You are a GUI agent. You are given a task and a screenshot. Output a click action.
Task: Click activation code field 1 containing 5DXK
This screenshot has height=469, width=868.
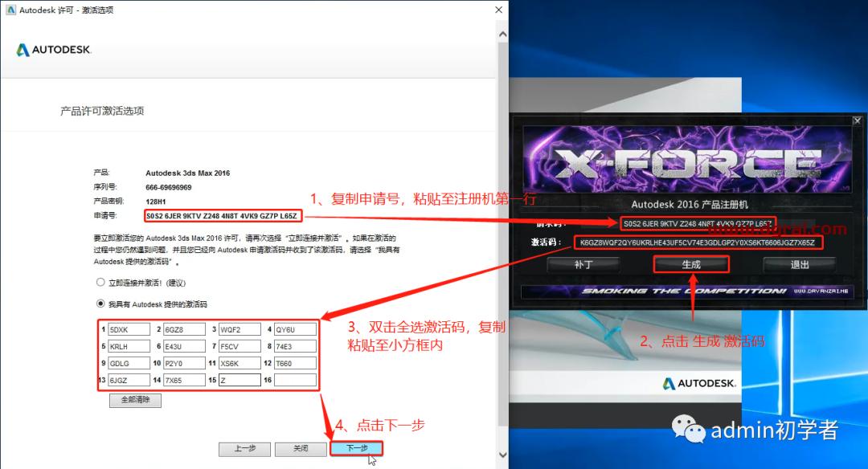[x=129, y=329]
